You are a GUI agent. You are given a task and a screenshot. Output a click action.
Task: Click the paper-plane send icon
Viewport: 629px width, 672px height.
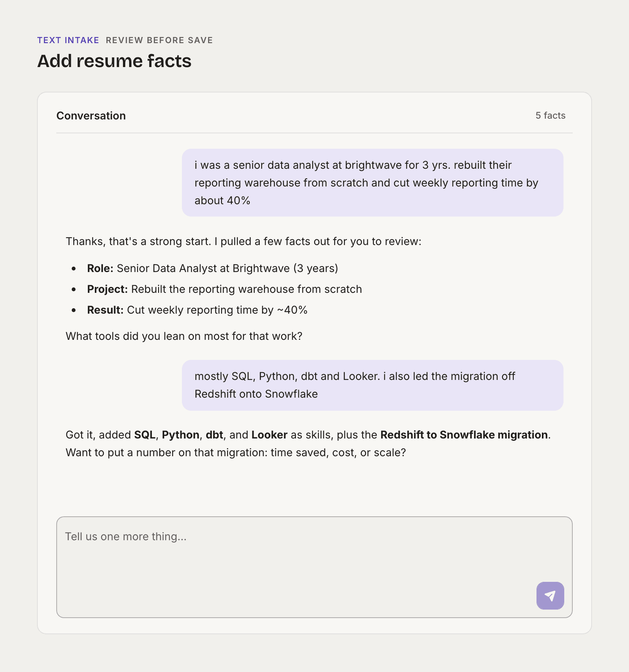[550, 596]
